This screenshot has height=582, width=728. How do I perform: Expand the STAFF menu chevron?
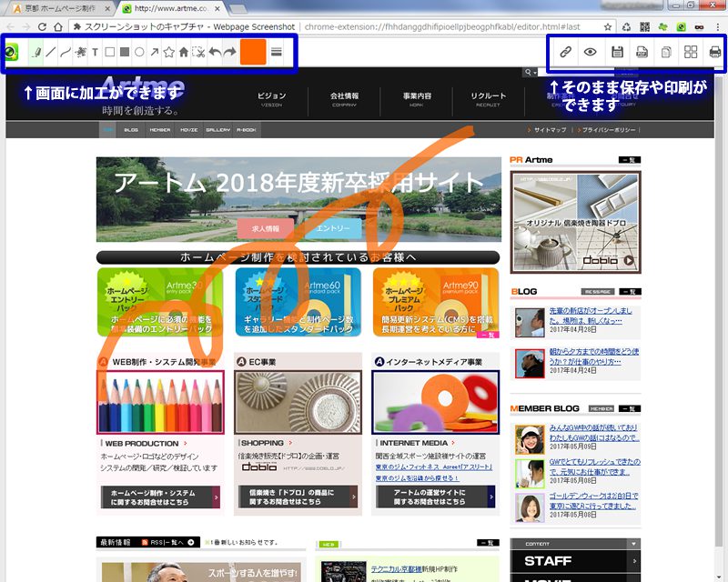[634, 561]
